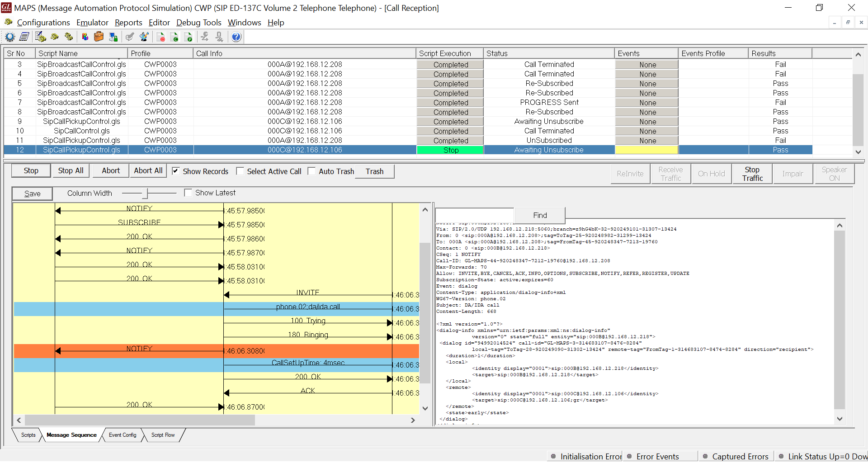Click the colored bar chart statistics icon
This screenshot has height=463, width=868.
[85, 37]
